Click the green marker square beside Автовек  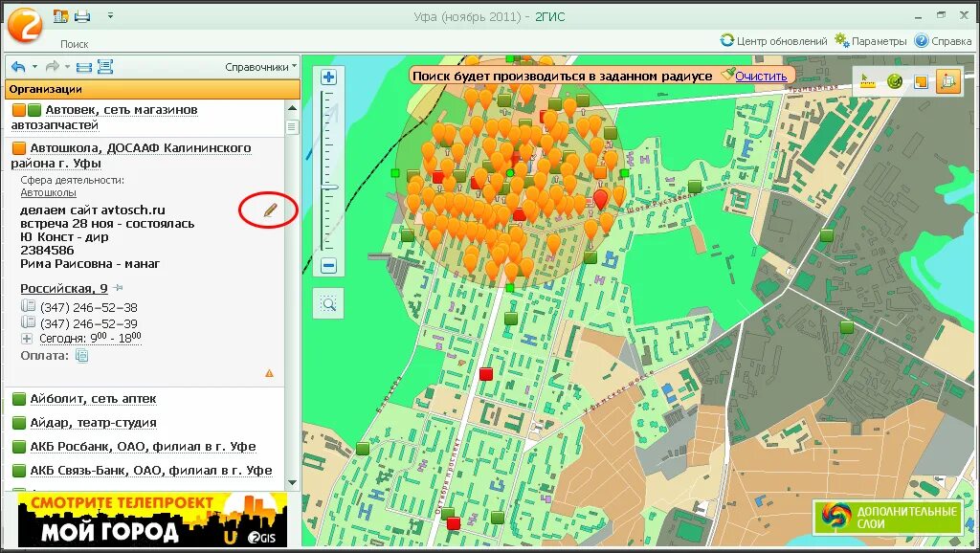click(x=34, y=111)
